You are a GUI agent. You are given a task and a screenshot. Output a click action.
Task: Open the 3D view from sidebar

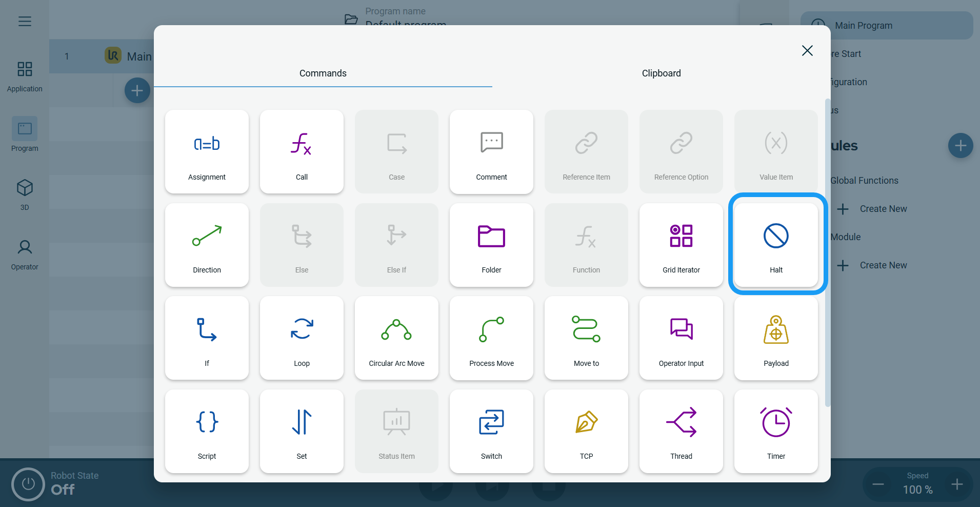pyautogui.click(x=25, y=194)
